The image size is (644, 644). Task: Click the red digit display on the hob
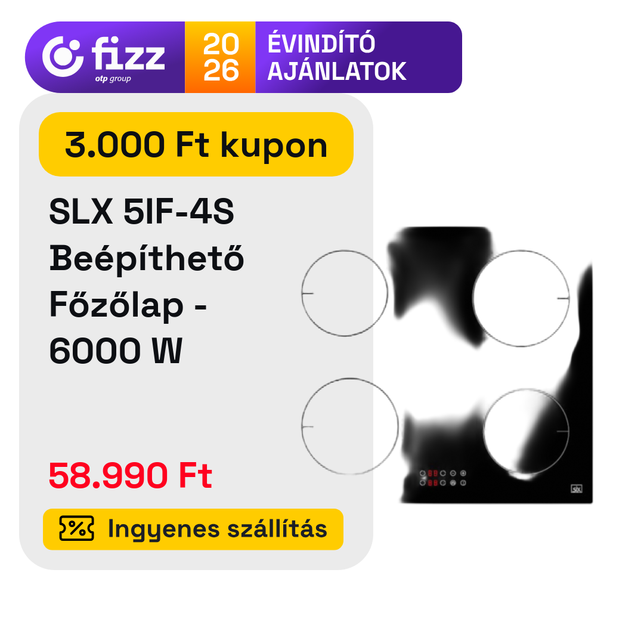433,478
